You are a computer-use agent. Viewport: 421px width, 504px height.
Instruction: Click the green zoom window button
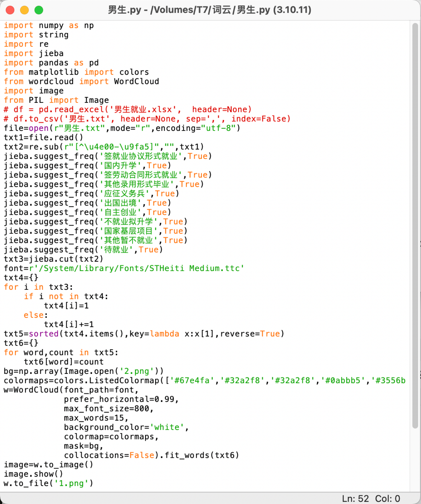click(39, 10)
